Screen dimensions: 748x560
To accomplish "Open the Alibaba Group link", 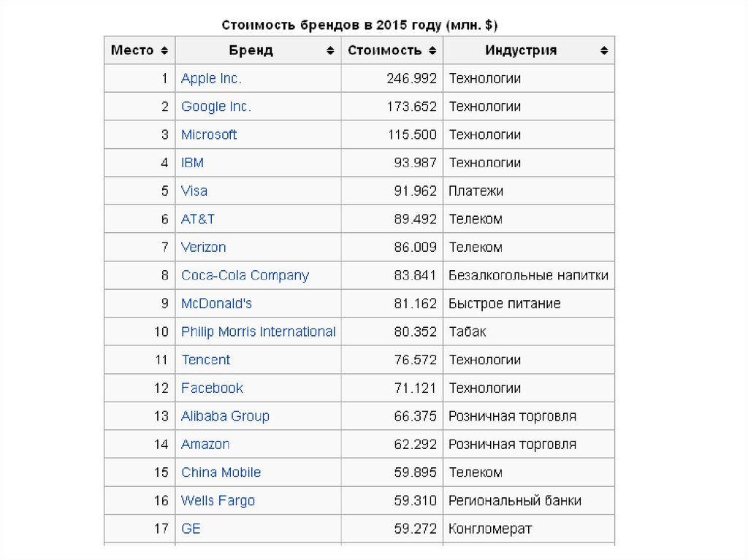I will (225, 416).
